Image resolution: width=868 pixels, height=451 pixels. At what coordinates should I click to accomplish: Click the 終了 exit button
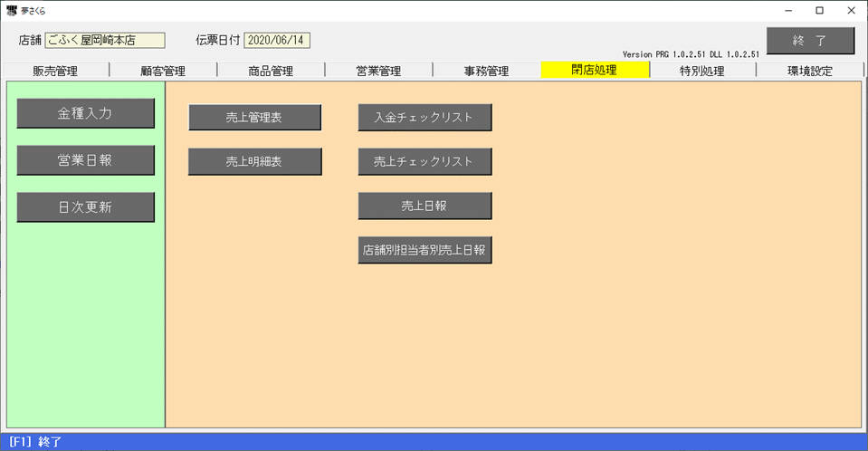pos(810,41)
